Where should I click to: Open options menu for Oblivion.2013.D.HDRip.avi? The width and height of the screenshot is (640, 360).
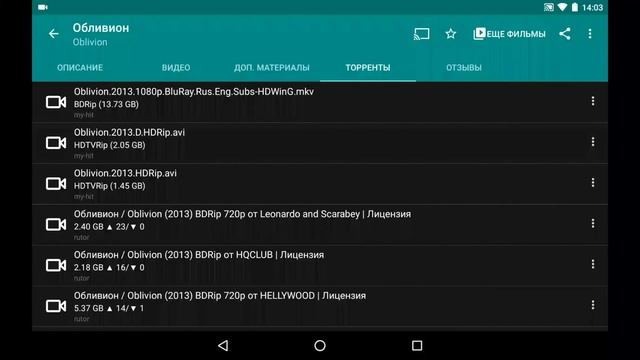click(593, 142)
